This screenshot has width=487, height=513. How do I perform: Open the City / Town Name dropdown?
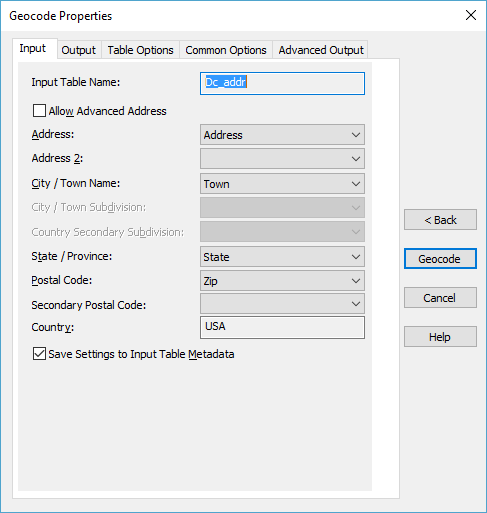click(x=282, y=184)
